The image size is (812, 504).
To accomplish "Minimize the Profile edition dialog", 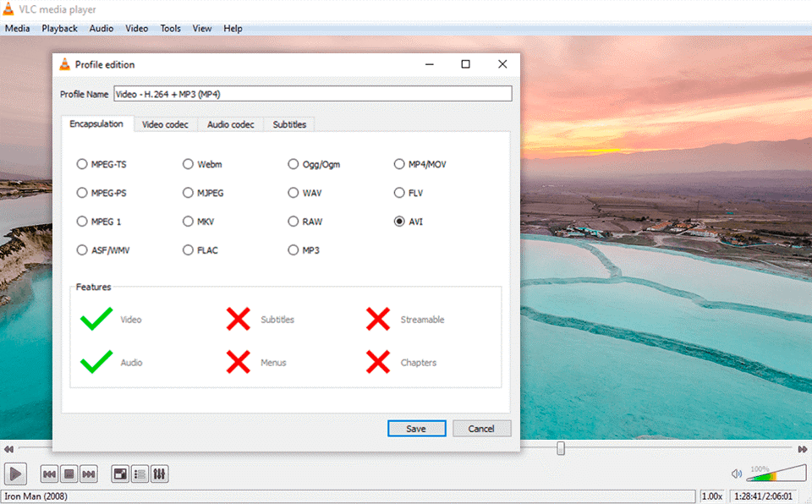I will tap(430, 63).
